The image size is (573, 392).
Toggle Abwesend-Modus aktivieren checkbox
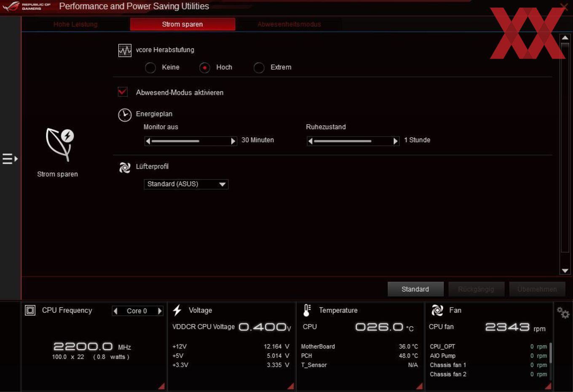point(123,92)
